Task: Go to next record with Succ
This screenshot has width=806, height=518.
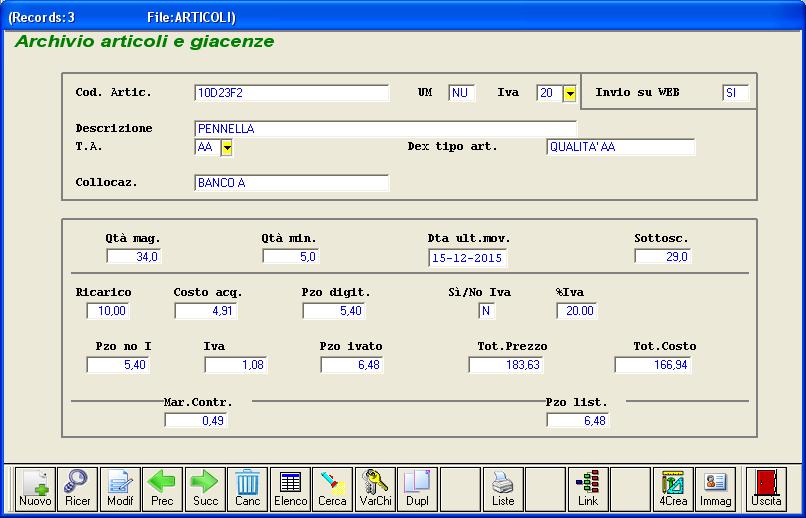Action: [x=205, y=488]
